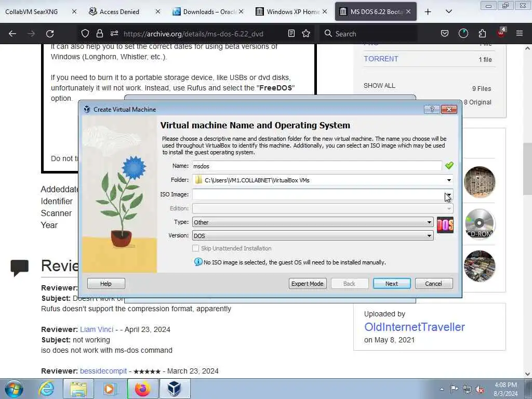Close the Access Denied tab
532x399 pixels.
158,11
